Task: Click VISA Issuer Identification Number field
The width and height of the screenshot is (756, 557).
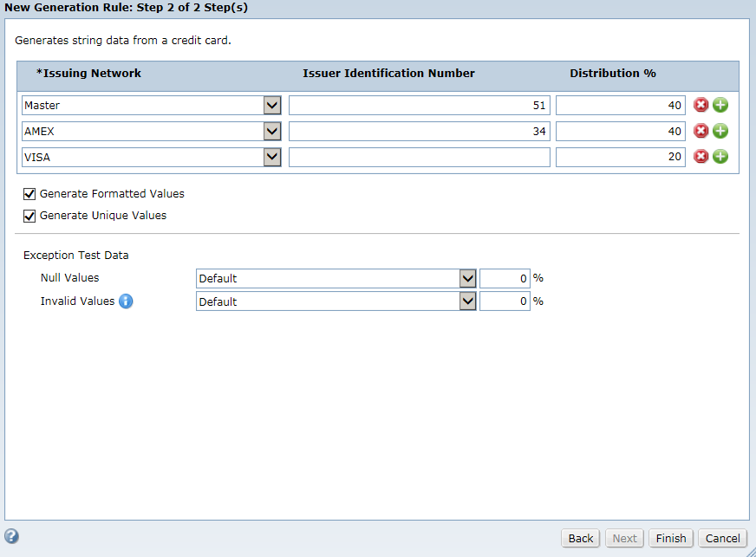Action: (x=419, y=157)
